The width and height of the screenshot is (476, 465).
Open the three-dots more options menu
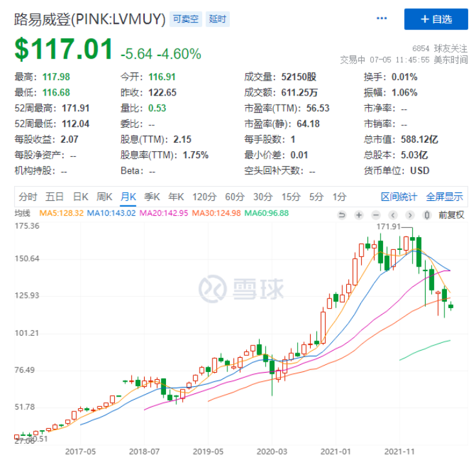pyautogui.click(x=381, y=18)
